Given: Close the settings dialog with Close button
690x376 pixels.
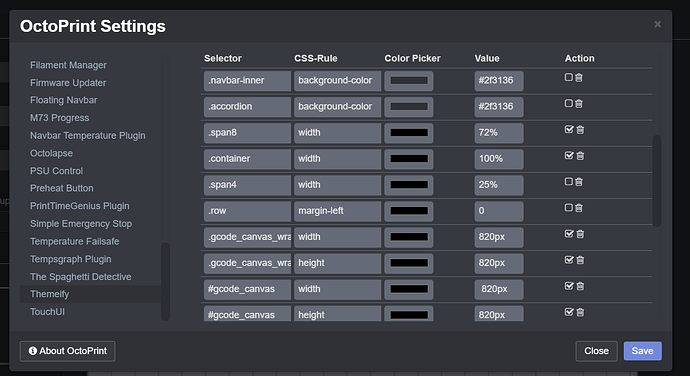Looking at the screenshot, I should (x=596, y=351).
